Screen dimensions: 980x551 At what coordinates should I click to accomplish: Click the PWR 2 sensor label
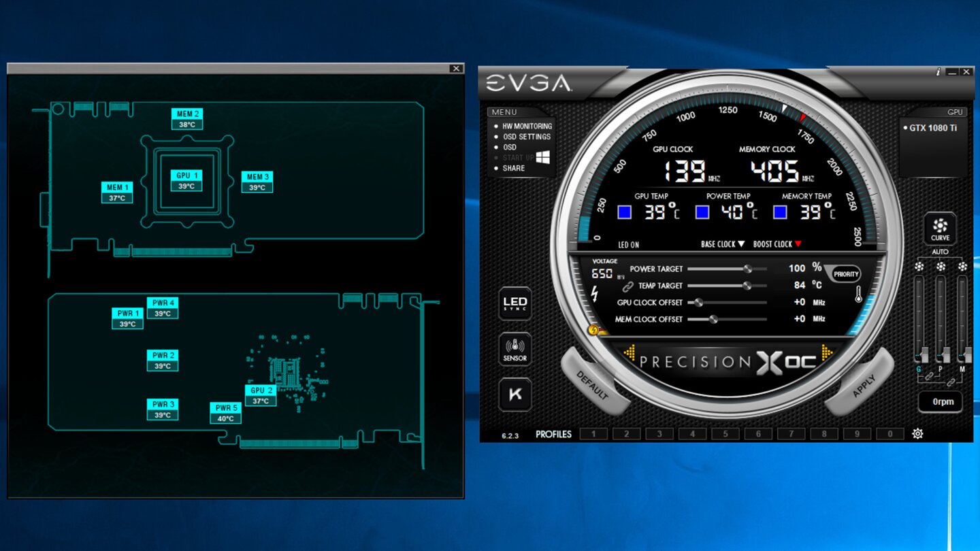pos(163,361)
